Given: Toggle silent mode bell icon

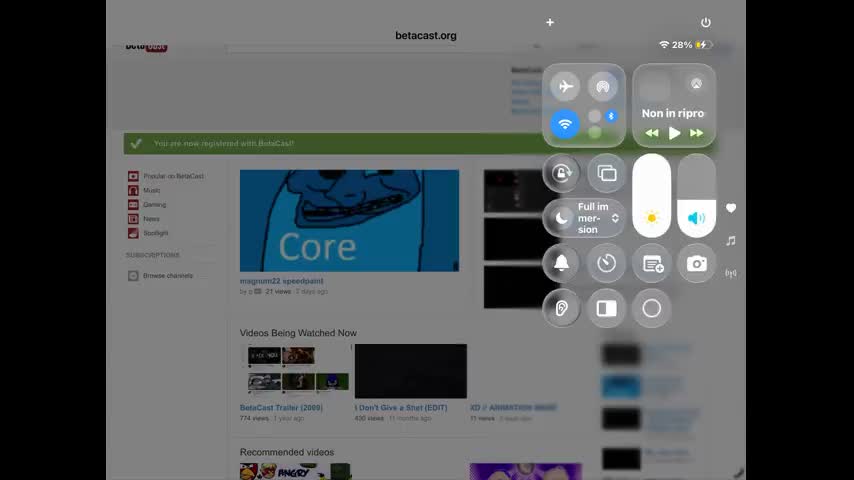Looking at the screenshot, I should 562,263.
